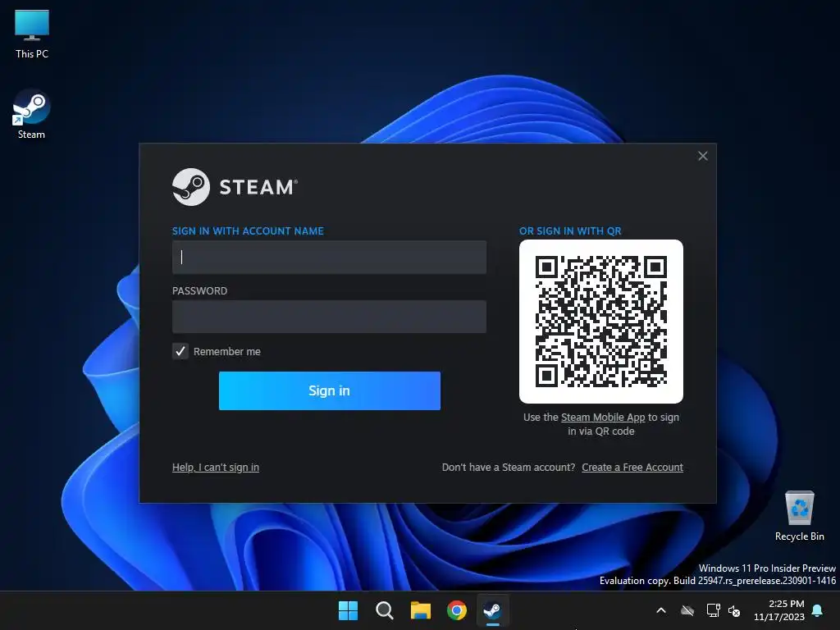Screen dimensions: 840x630
Task: Open the network status tray icon
Action: pyautogui.click(x=713, y=610)
